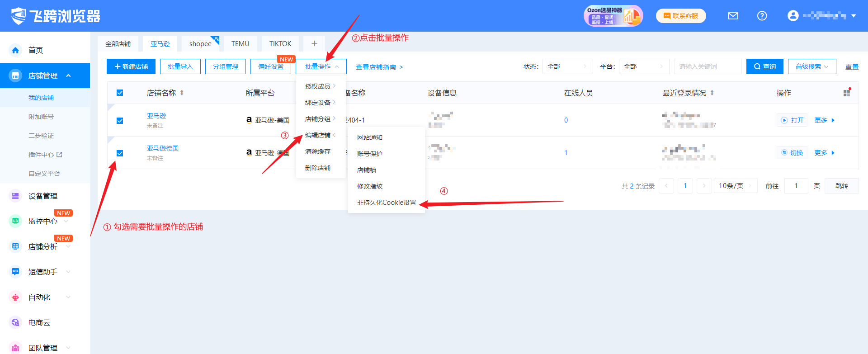Screen dimensions: 868x354
Task: Expand the 10条/页 page size dropdown
Action: (x=735, y=186)
